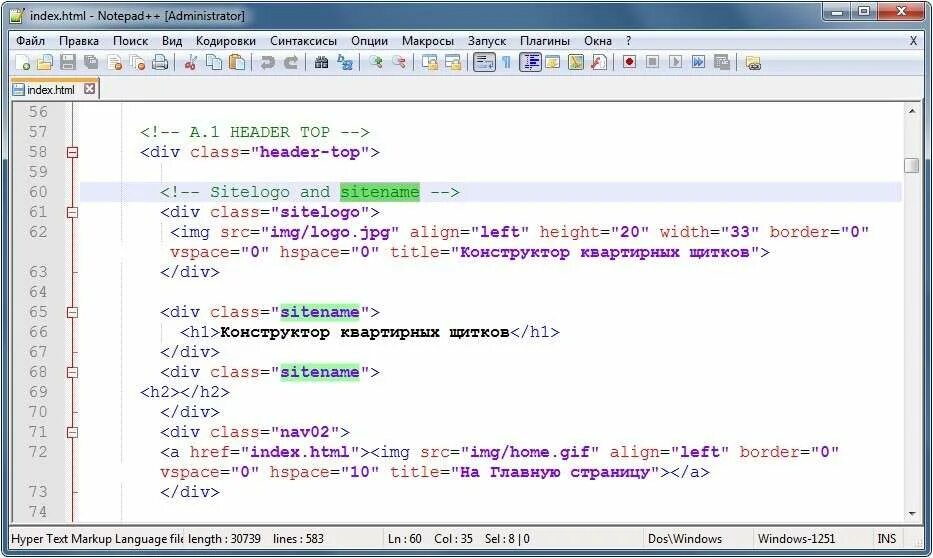Open the Поиск menu
Screen dimensions: 933x558
pyautogui.click(x=130, y=41)
